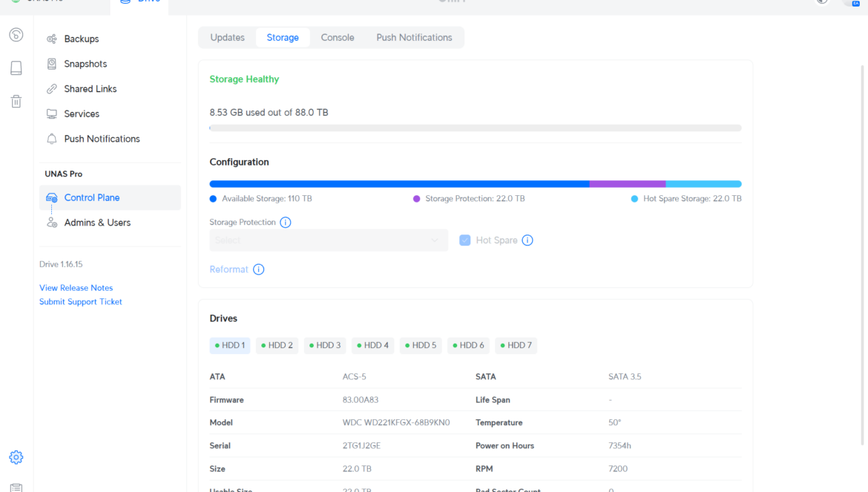
Task: Click the storage usage progress bar
Action: pos(476,128)
